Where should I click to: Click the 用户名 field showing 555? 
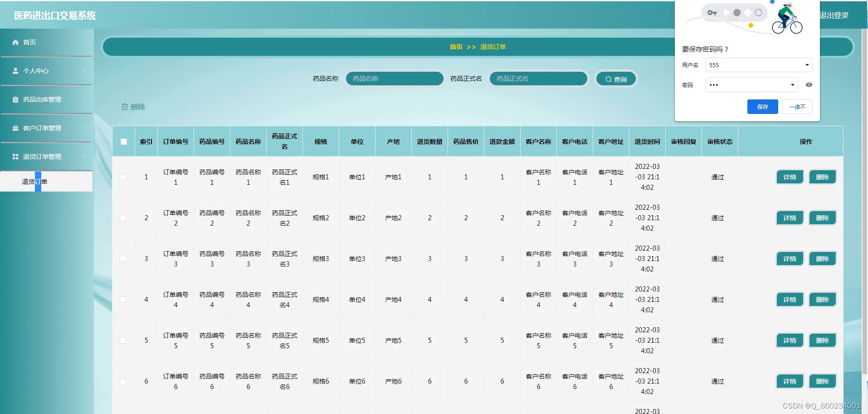[x=759, y=65]
